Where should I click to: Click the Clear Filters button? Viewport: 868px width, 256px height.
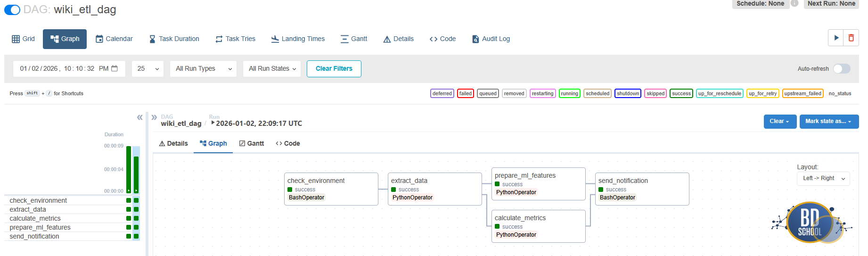[334, 69]
